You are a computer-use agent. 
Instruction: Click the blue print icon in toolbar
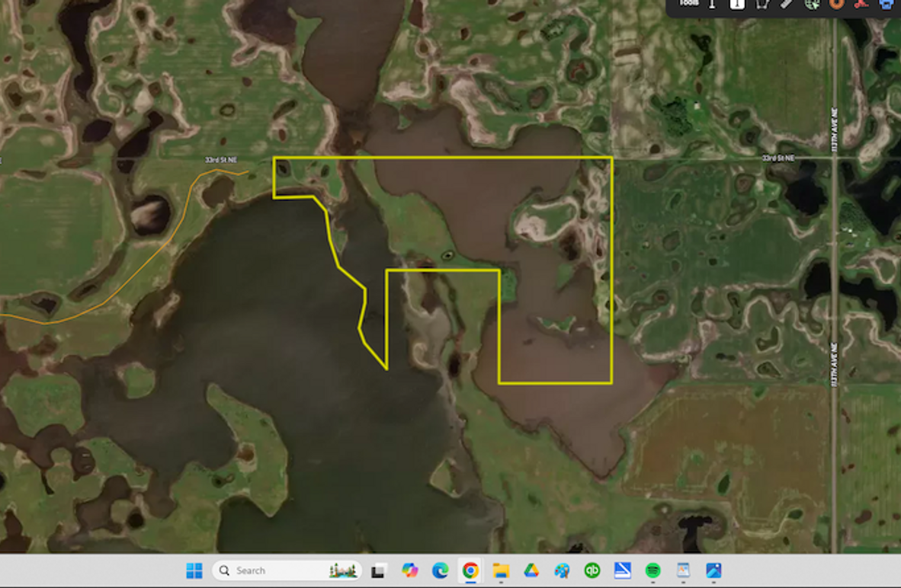pyautogui.click(x=887, y=5)
